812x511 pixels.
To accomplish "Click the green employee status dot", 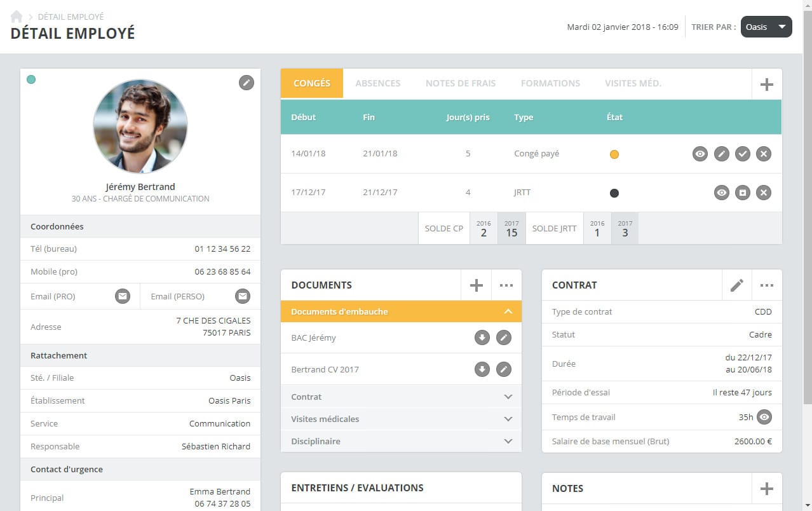I will (31, 79).
